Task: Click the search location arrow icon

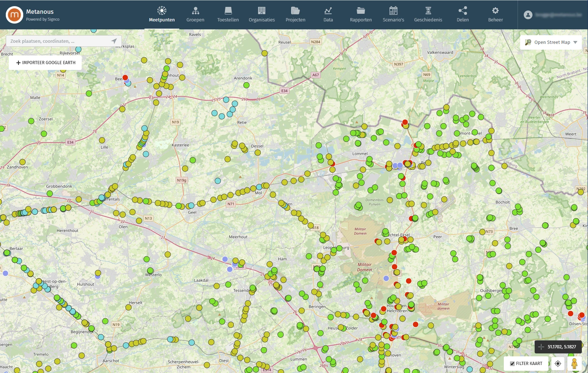Action: [114, 41]
